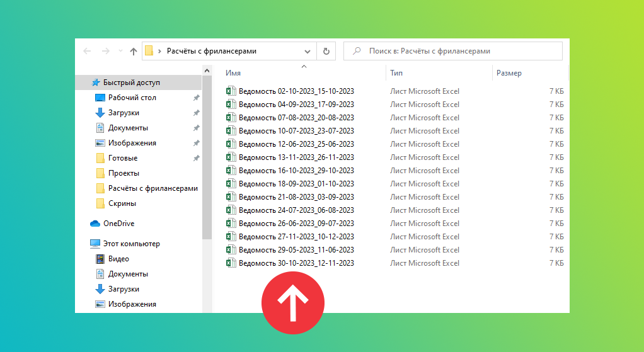Select file Ведомость 30-10-2023_12-11-2023
The width and height of the screenshot is (644, 352).
click(x=296, y=263)
